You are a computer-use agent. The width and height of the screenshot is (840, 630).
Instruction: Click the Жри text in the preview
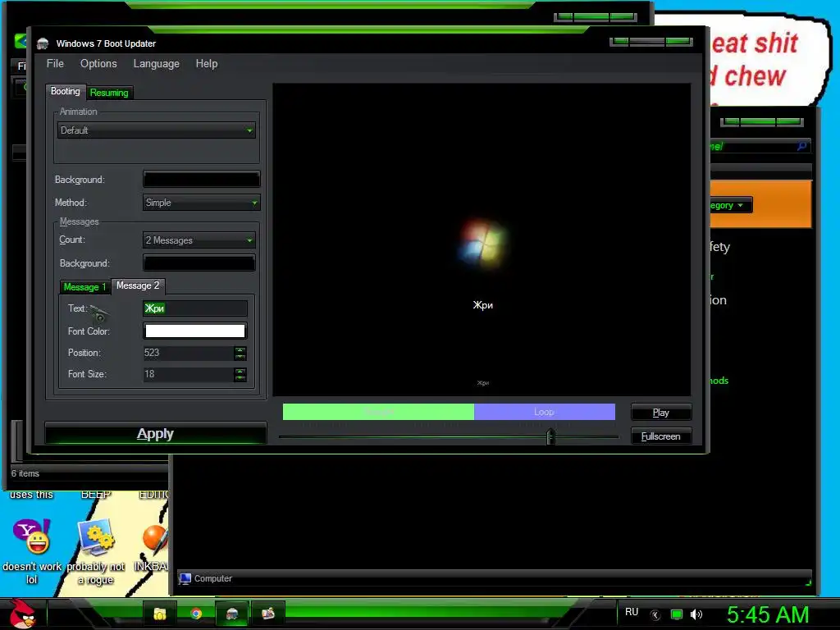[x=482, y=305]
